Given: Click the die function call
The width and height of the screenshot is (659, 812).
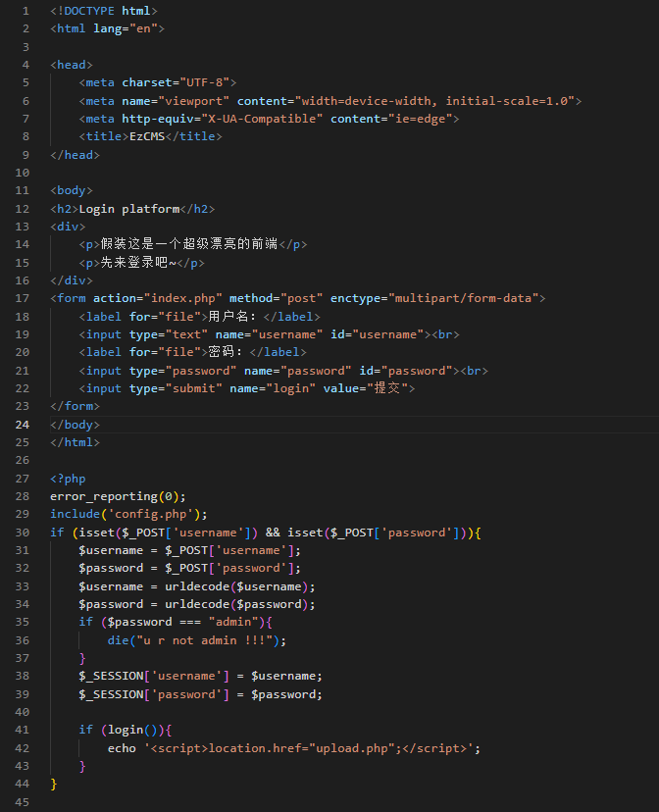Looking at the screenshot, I should [118, 640].
